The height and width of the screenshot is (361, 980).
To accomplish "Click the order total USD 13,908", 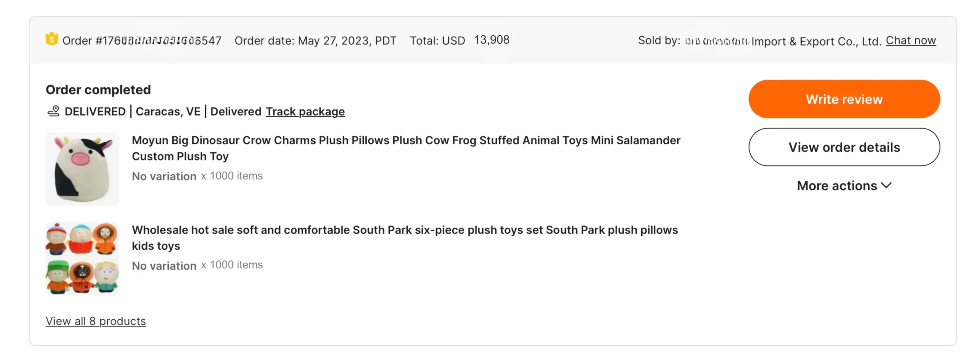I will pos(459,40).
